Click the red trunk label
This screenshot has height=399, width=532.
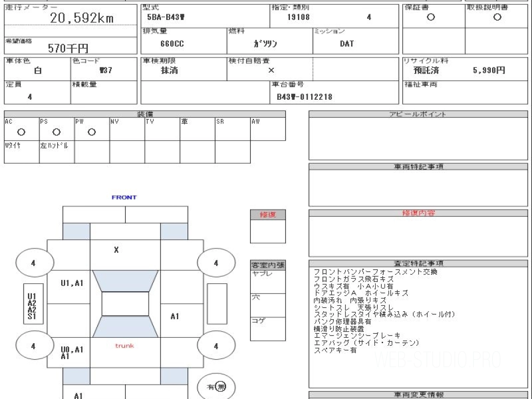click(125, 345)
